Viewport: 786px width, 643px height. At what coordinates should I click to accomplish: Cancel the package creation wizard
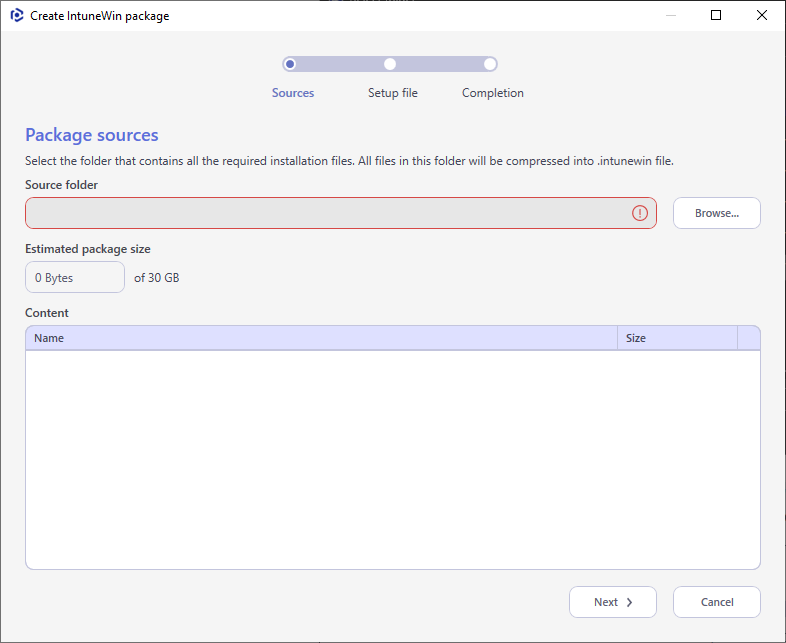717,602
